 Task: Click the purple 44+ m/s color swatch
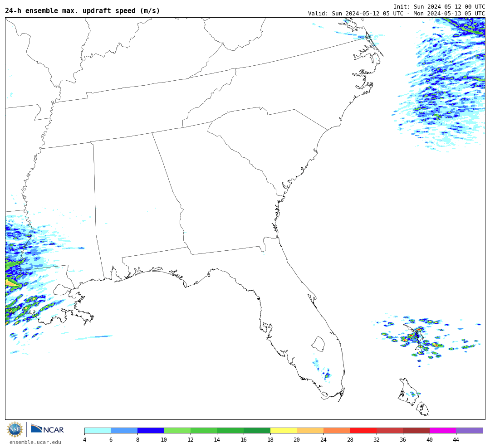[470, 431]
